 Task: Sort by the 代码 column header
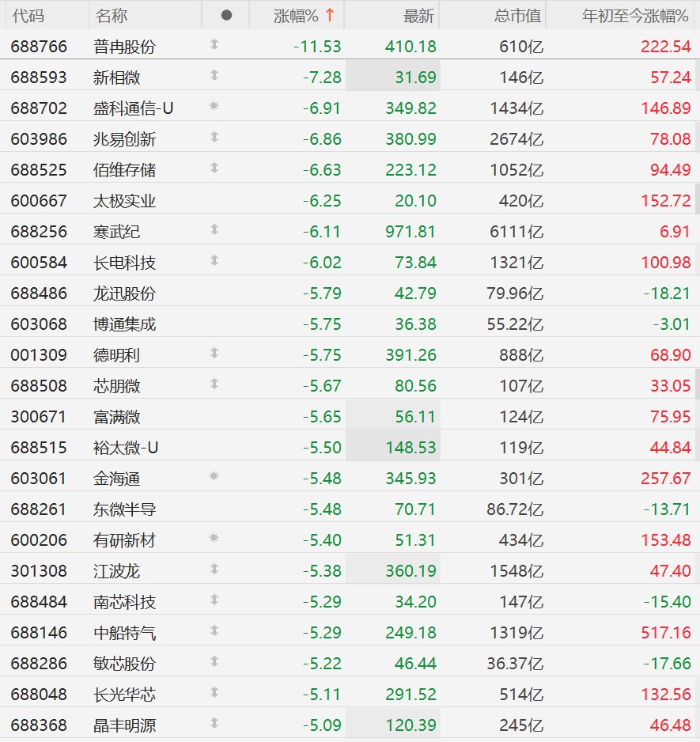point(28,16)
